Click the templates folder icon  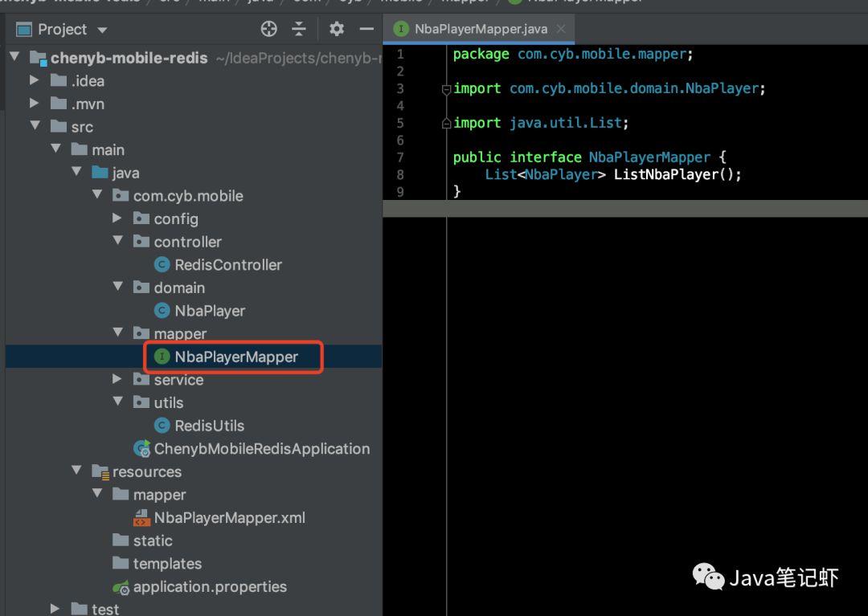pyautogui.click(x=121, y=563)
